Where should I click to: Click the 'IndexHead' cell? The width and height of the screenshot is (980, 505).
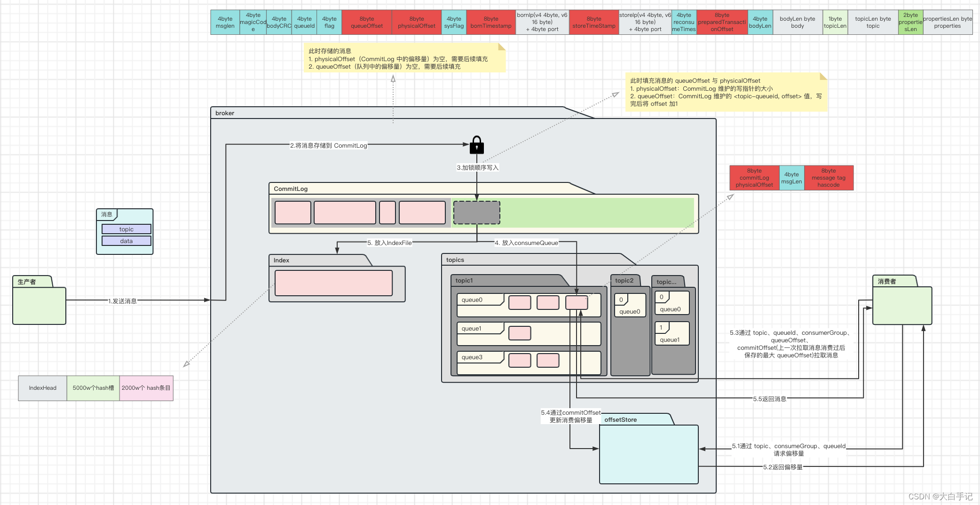coord(42,388)
